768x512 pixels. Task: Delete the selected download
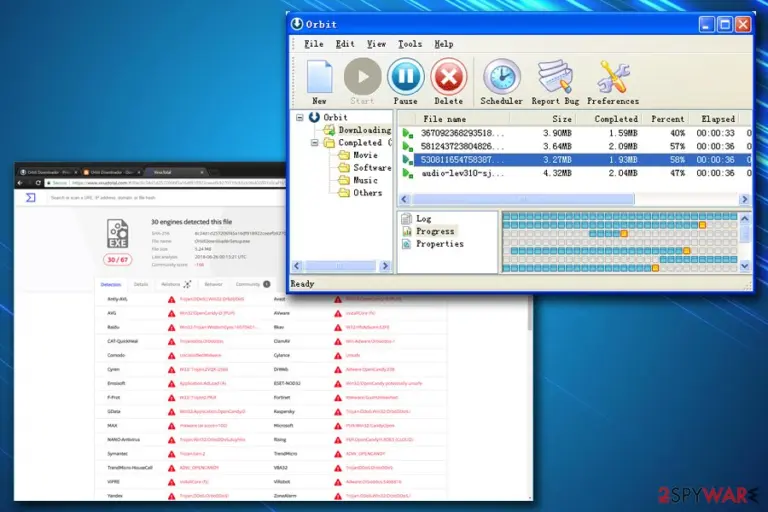[x=449, y=76]
